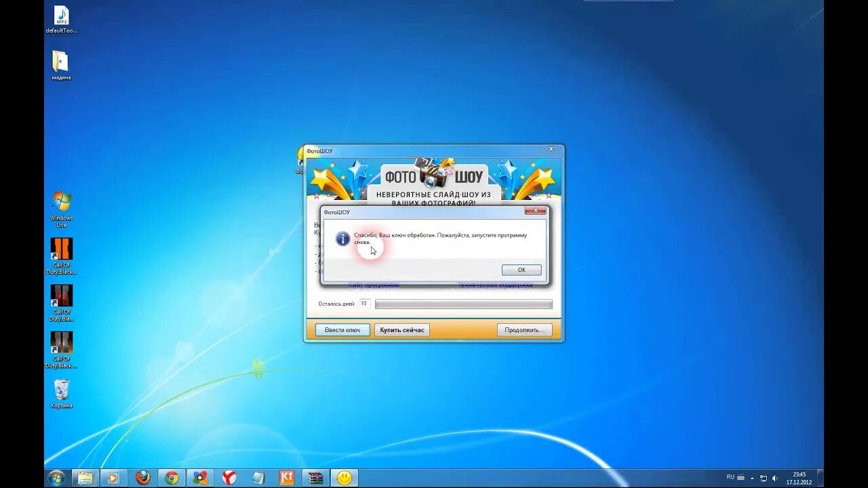This screenshot has width=868, height=488.
Task: Click the Продолжить button
Action: tap(524, 330)
